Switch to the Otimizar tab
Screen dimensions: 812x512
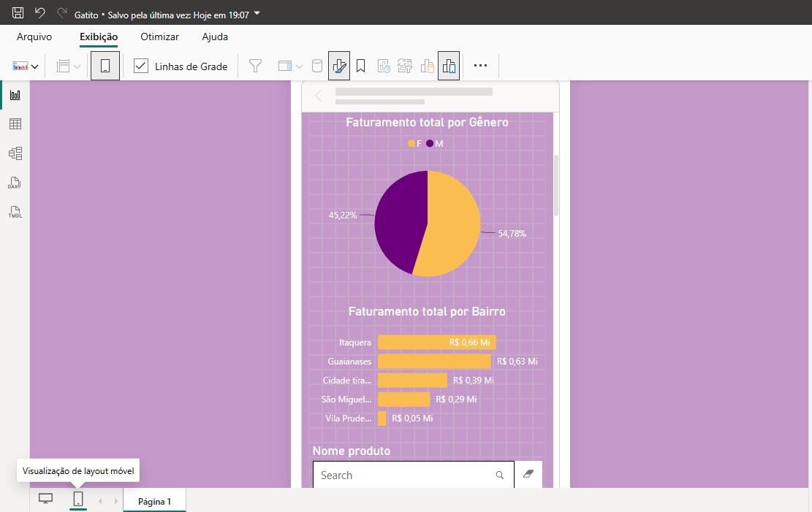159,37
